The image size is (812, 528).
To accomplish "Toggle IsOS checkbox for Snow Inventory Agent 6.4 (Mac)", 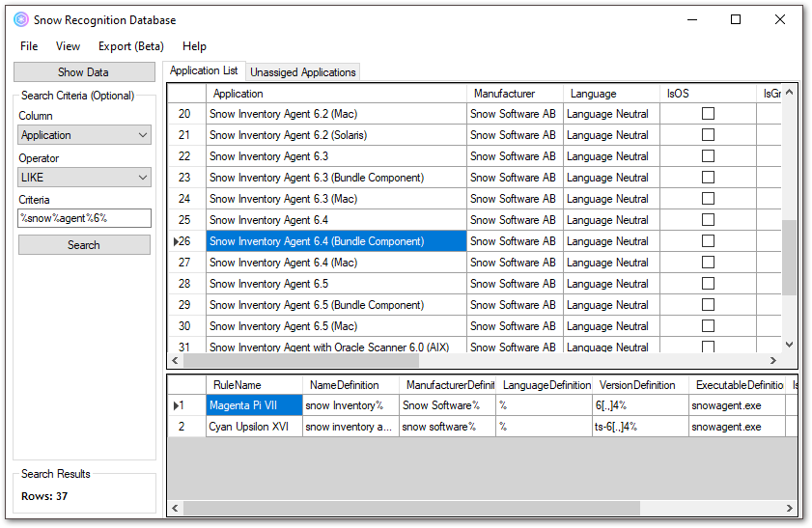I will click(708, 263).
